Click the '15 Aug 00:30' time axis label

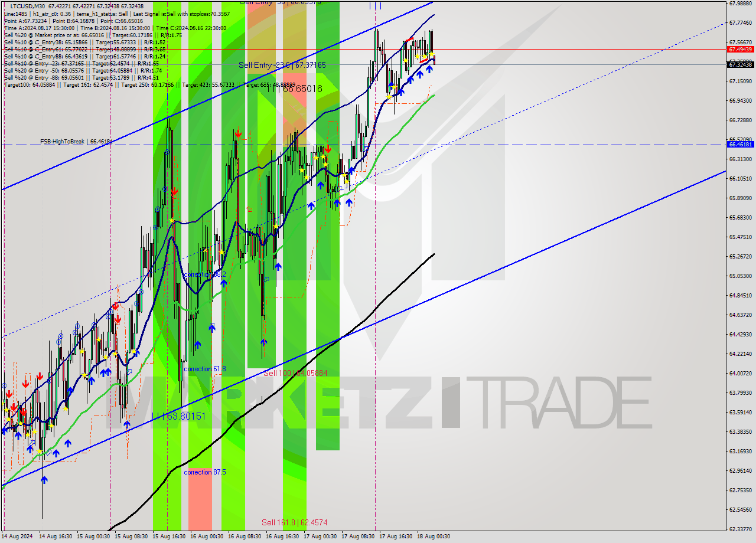[x=94, y=537]
